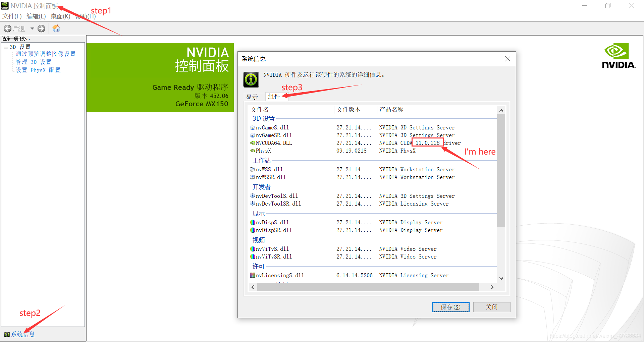
Task: Click the nvDevToolS.dll file icon
Action: (x=253, y=196)
